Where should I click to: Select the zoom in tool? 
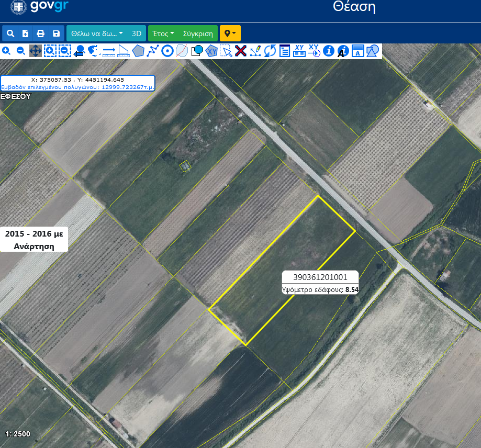[x=6, y=51]
